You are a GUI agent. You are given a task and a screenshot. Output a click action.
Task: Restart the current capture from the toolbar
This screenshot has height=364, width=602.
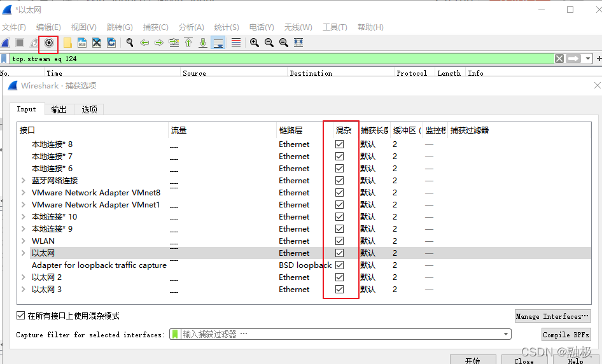[34, 43]
